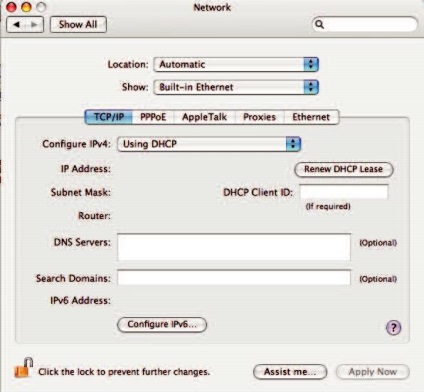
Task: Open help via the question mark icon
Action: tap(393, 327)
